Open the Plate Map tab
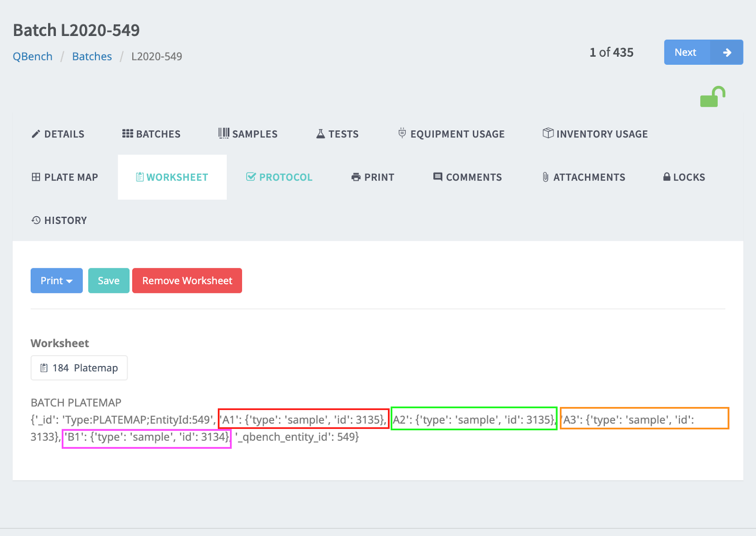Screen dimensions: 756x536 pyautogui.click(x=65, y=177)
